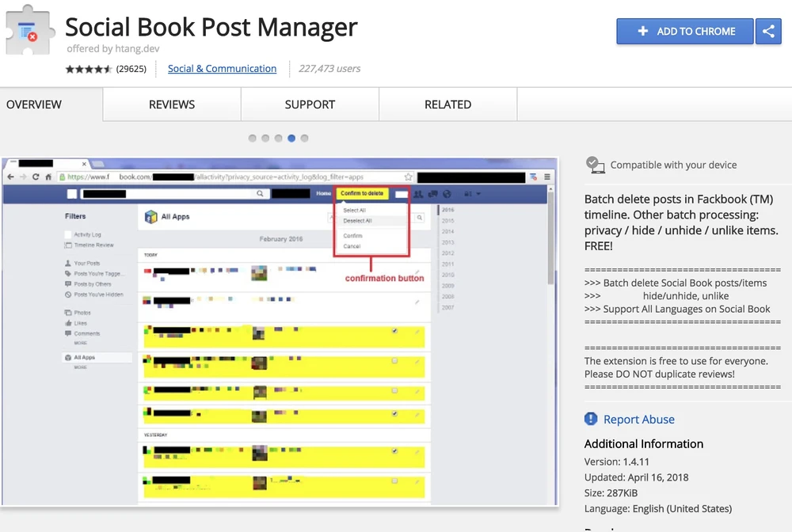This screenshot has height=532, width=792.
Task: Click the browser forward arrow in preview
Action: 23,177
